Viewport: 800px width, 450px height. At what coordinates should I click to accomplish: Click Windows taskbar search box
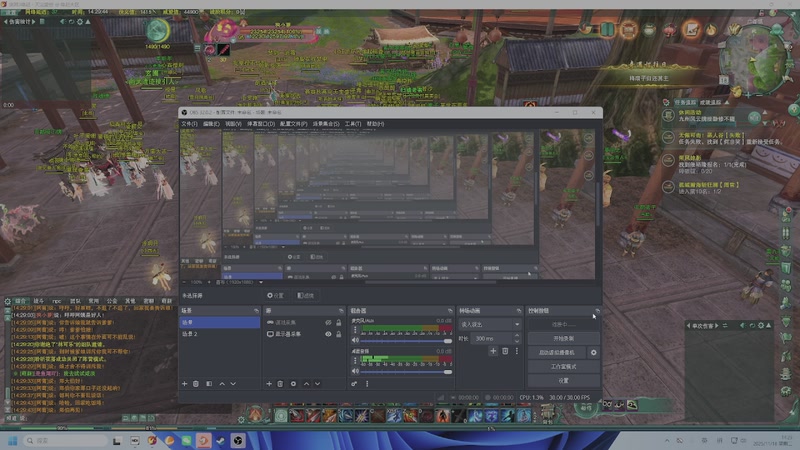[66, 440]
